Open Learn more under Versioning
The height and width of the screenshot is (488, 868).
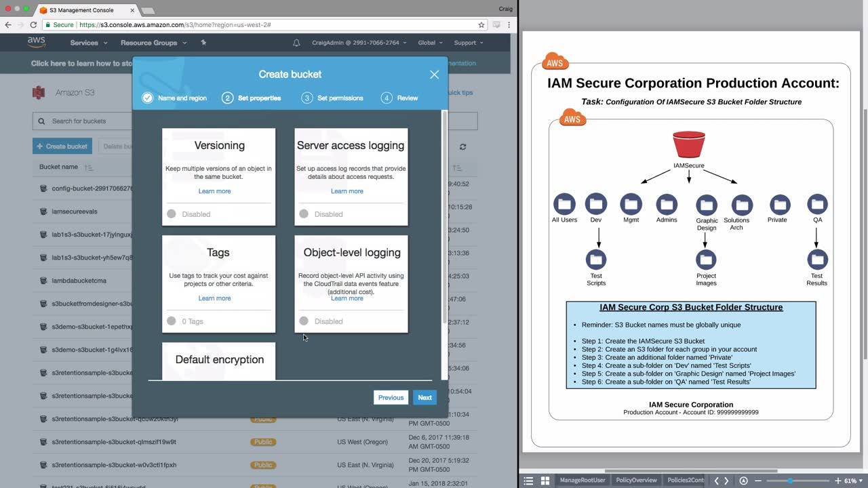pyautogui.click(x=214, y=191)
